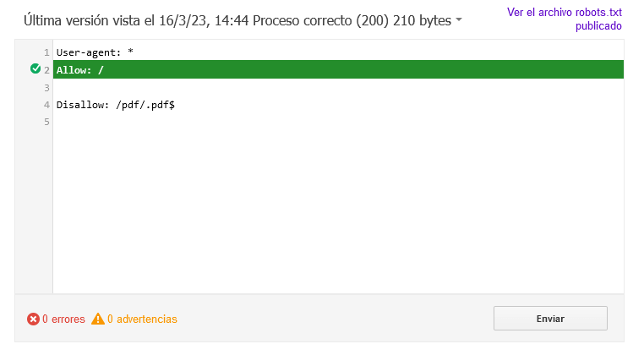Place cursor on empty line 3
This screenshot has width=644, height=344.
[338, 87]
